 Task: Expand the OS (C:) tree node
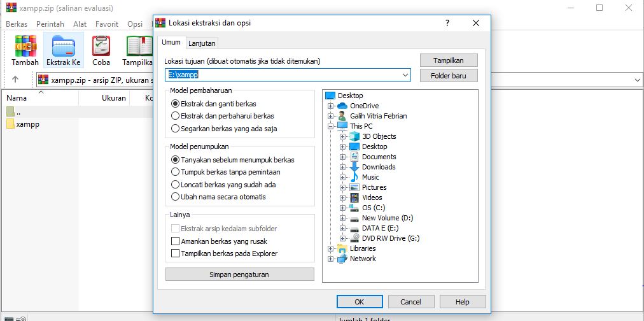coord(342,208)
